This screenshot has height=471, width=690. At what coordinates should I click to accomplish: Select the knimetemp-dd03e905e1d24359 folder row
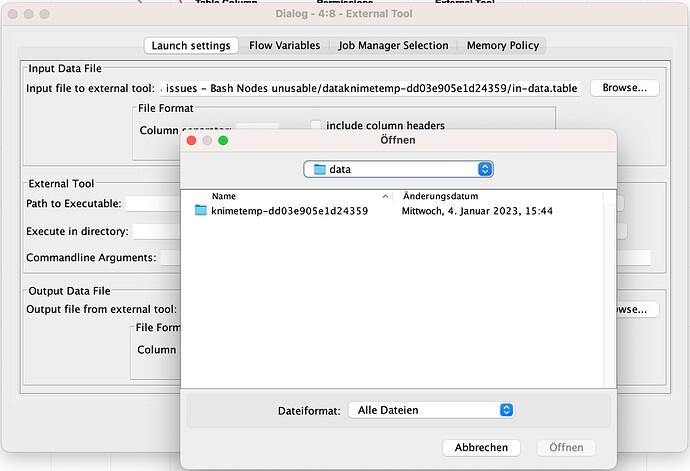tap(392, 211)
